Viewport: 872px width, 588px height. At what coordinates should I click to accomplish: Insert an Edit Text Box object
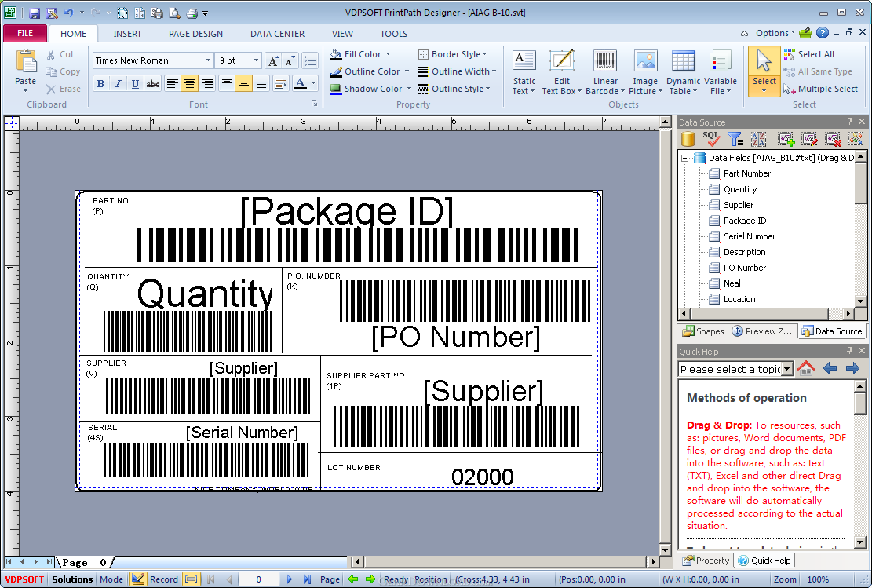(x=562, y=72)
